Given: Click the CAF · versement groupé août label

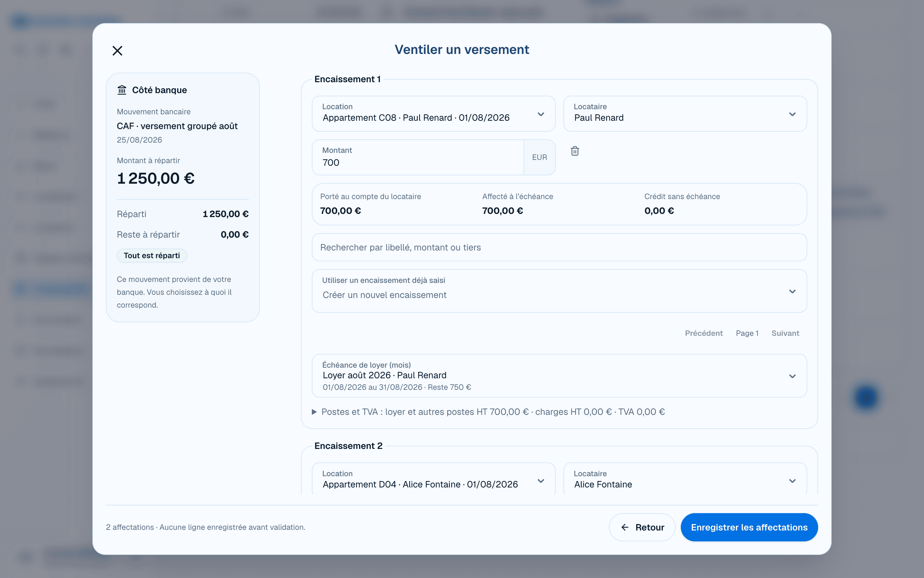Looking at the screenshot, I should [177, 126].
